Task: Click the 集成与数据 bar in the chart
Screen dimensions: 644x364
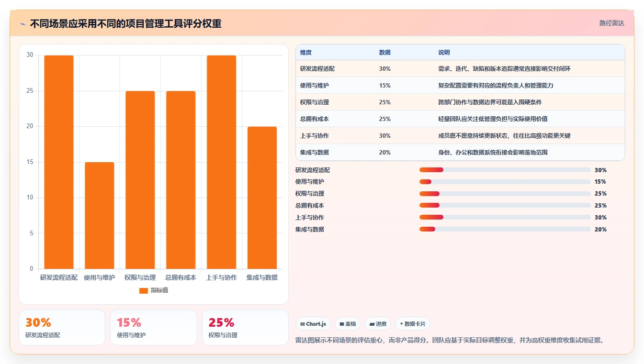Action: pyautogui.click(x=262, y=198)
